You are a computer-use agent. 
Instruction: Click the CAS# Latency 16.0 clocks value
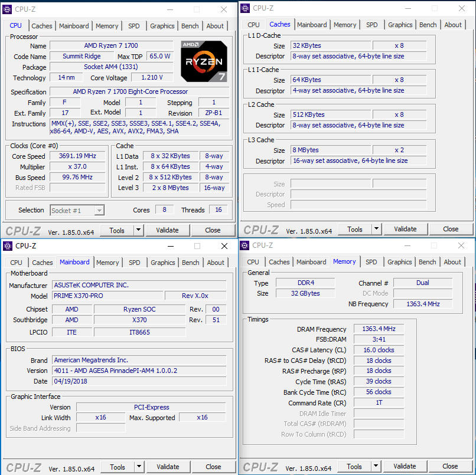click(x=379, y=350)
